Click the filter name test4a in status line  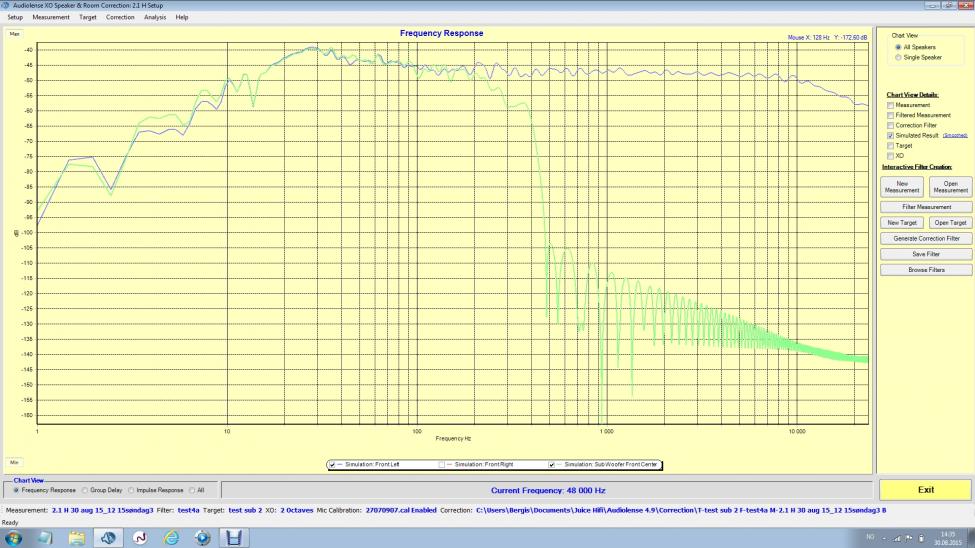coord(188,511)
